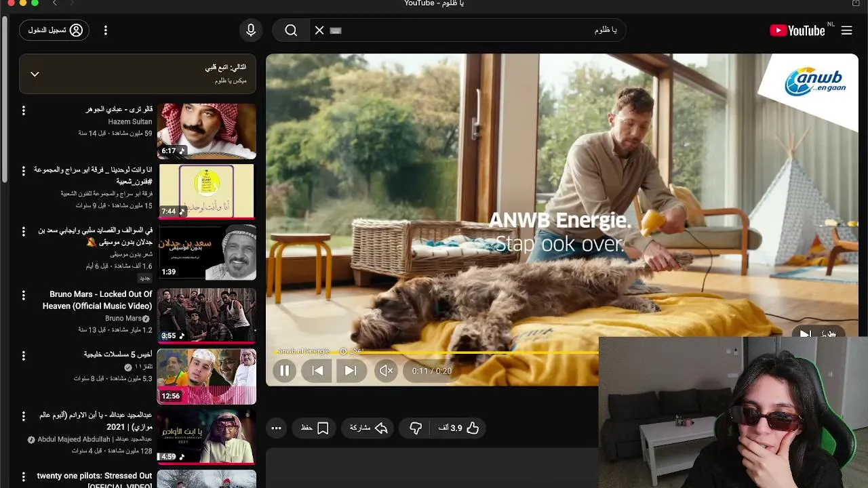Open options for عبدالمجيد عبدالله video
The height and width of the screenshot is (488, 868).
[23, 416]
